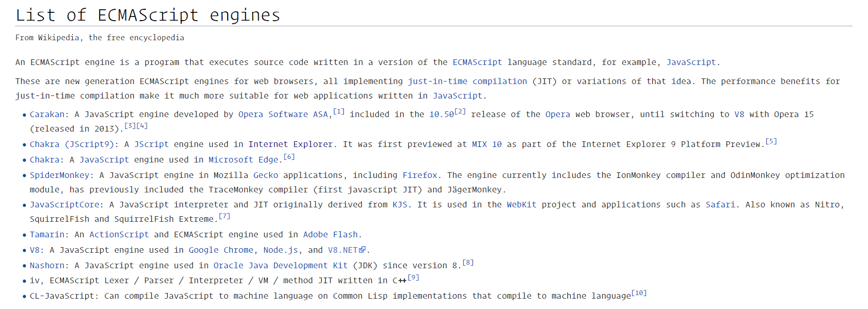Click the 'List of ECMAScript engines' heading

tap(148, 15)
